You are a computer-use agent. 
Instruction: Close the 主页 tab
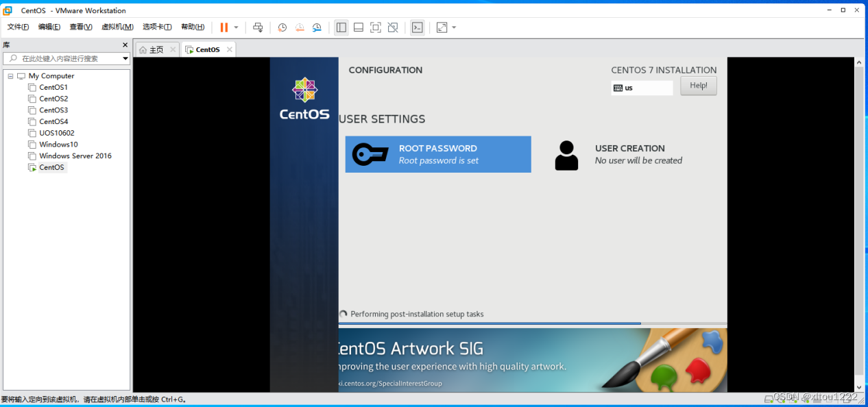point(173,49)
